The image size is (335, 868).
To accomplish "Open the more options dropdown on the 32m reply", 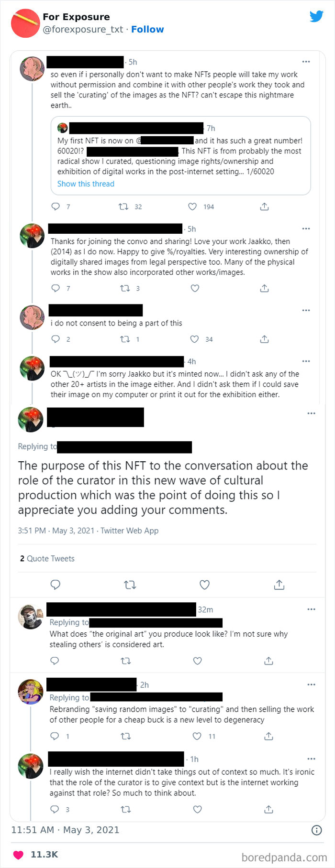I will coord(312,609).
